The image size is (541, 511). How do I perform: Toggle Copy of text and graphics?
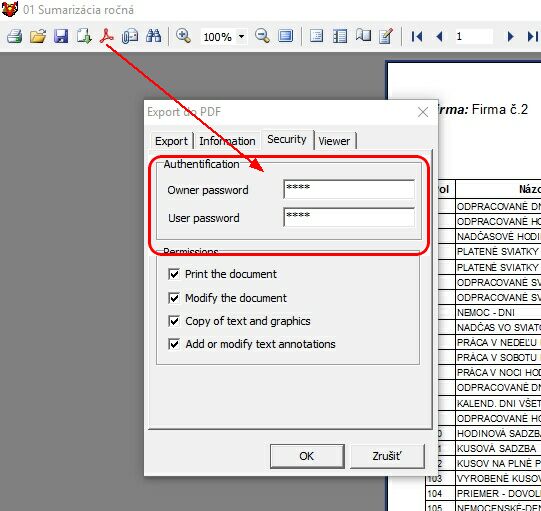tap(174, 321)
